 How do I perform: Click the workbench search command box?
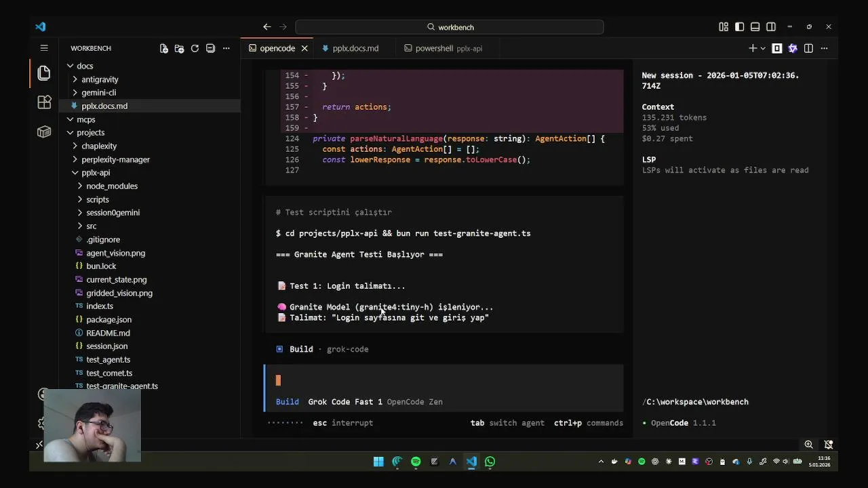[449, 27]
